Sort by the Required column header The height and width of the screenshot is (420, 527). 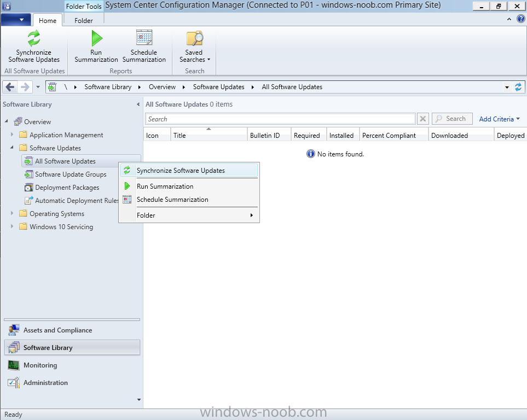(x=309, y=135)
